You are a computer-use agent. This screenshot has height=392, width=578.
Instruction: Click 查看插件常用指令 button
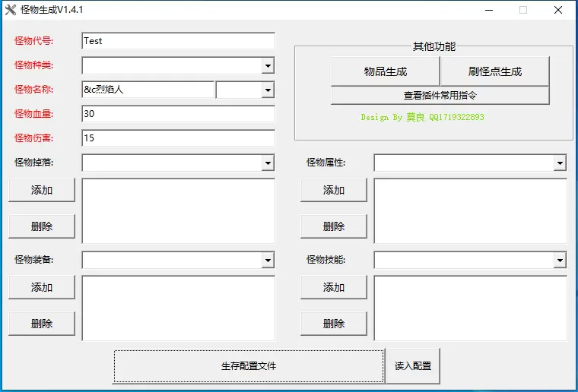point(440,96)
